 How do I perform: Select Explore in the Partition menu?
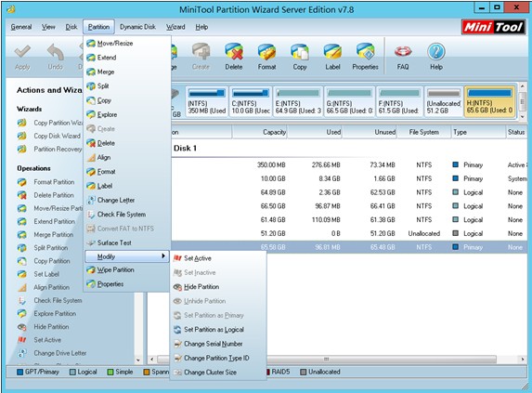click(127, 114)
